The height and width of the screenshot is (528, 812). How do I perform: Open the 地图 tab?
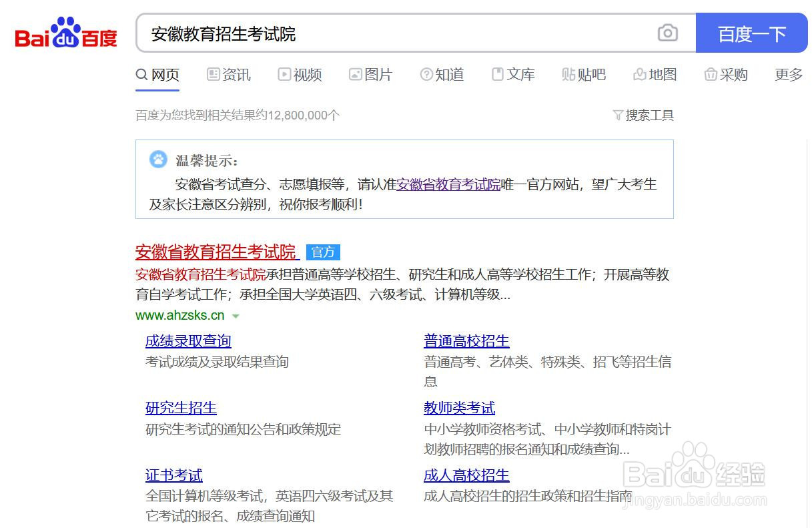pyautogui.click(x=655, y=75)
